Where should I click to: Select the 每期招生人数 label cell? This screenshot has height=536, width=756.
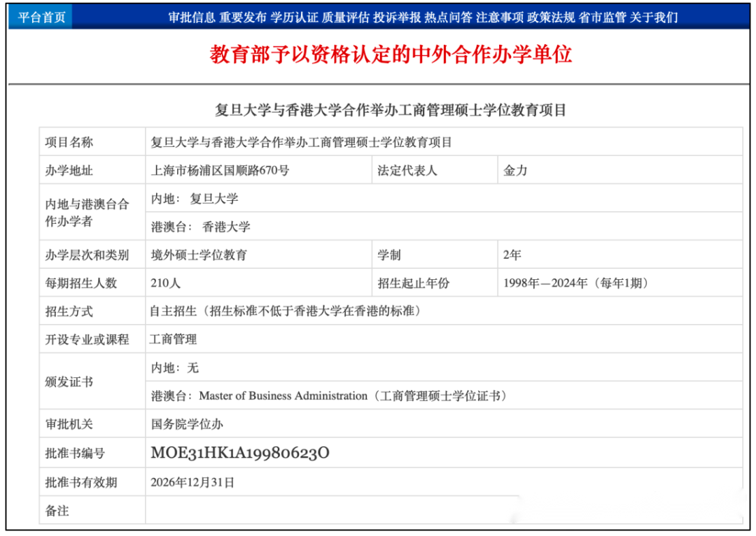pyautogui.click(x=92, y=283)
